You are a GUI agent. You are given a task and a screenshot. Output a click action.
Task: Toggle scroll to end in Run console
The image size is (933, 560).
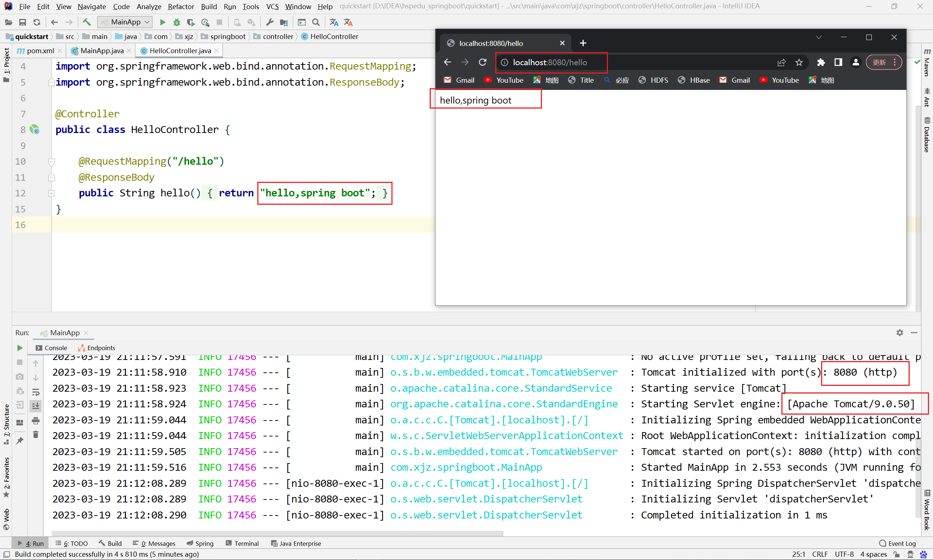36,406
